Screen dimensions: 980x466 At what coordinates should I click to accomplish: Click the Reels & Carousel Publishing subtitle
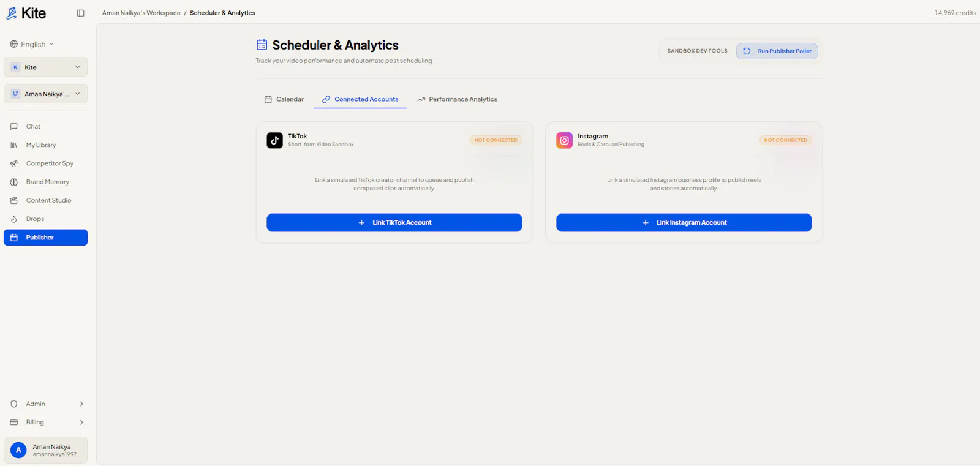[611, 145]
